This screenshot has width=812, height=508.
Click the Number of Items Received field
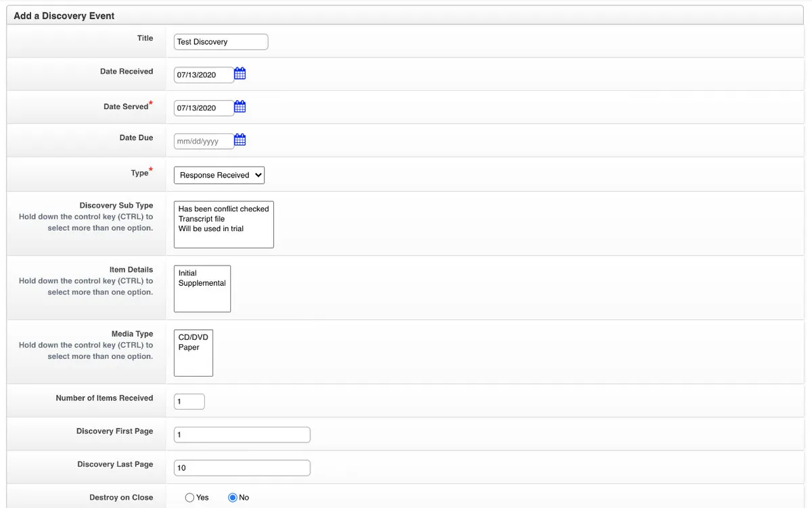189,402
